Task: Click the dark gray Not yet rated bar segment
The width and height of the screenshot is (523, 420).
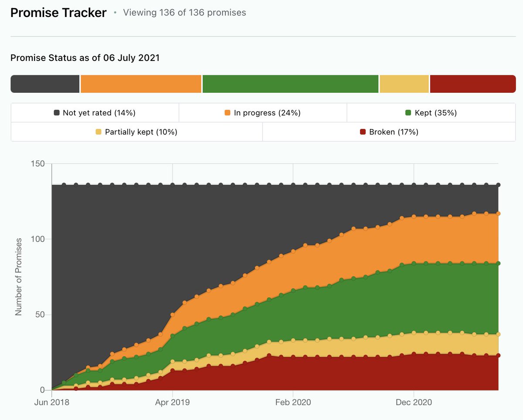Action: pos(45,84)
